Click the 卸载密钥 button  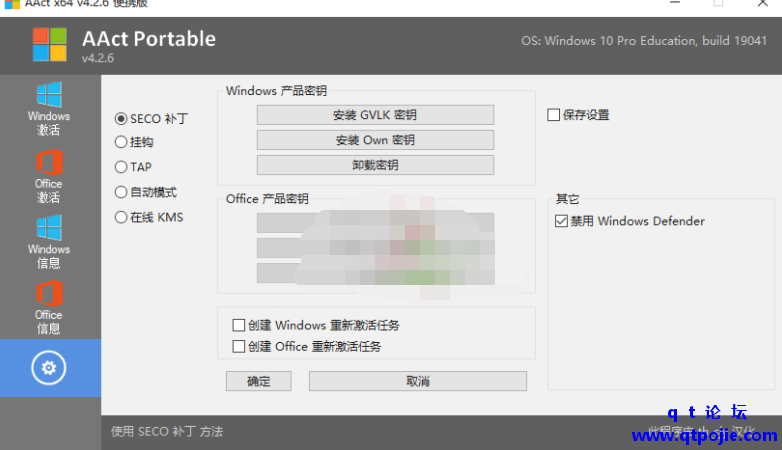tap(375, 165)
